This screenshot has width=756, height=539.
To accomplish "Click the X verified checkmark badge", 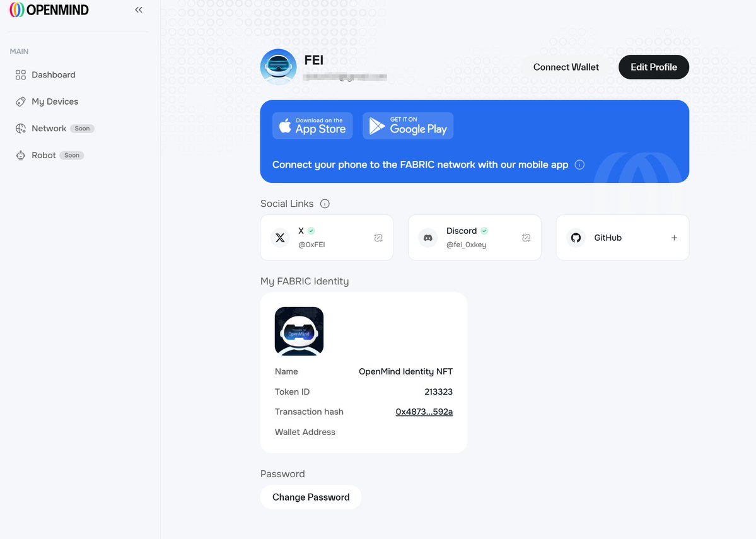I will pos(311,231).
